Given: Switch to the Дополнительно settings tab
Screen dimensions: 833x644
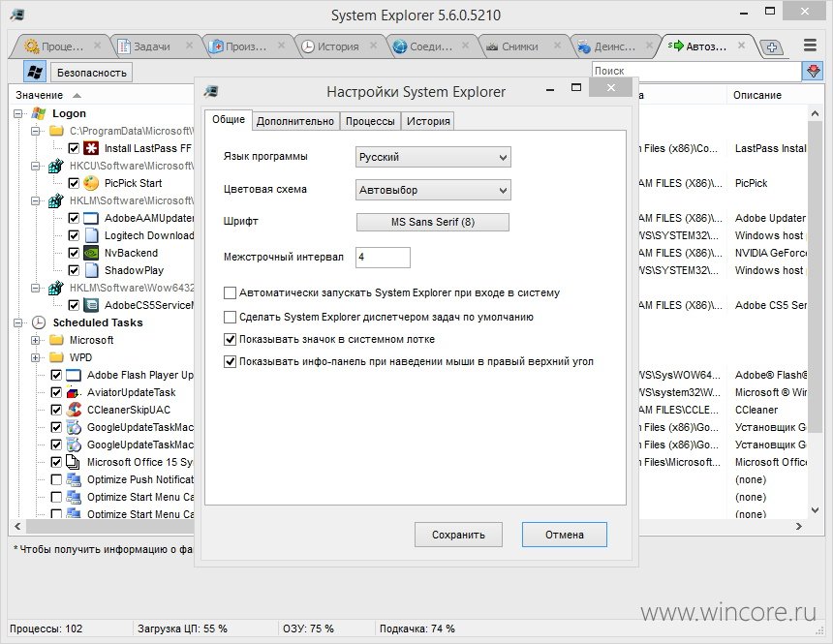Looking at the screenshot, I should [295, 121].
